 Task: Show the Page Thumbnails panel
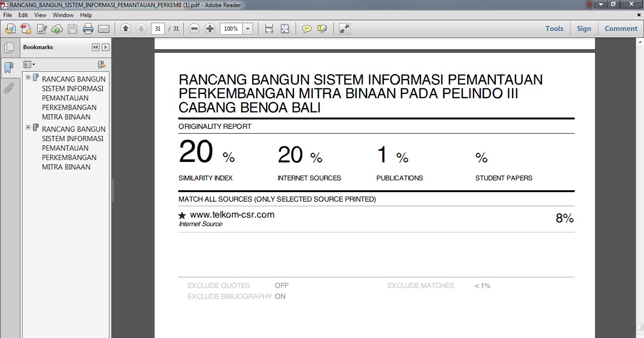coord(8,47)
